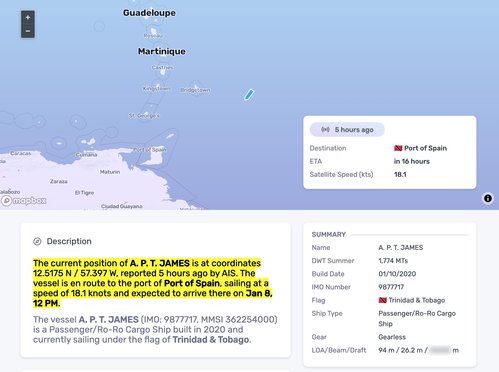Open the map info attribution icon
The image size is (499, 372).
[x=488, y=198]
